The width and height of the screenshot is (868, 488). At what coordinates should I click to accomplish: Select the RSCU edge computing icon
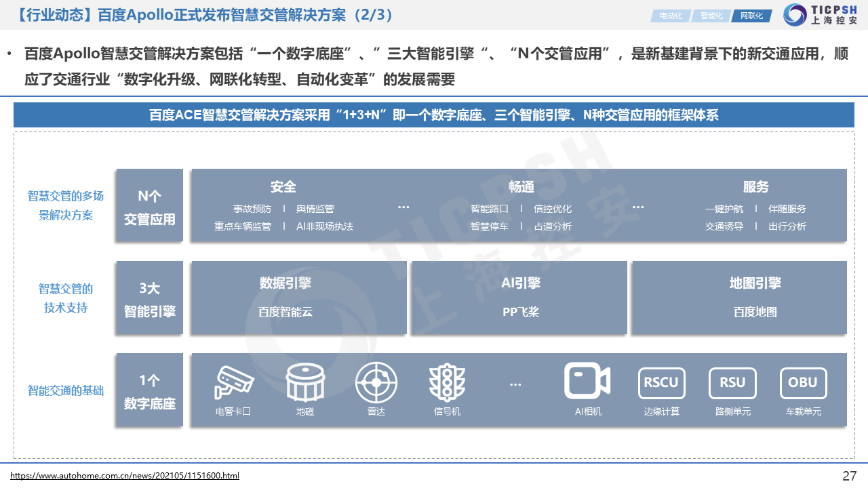pos(661,383)
